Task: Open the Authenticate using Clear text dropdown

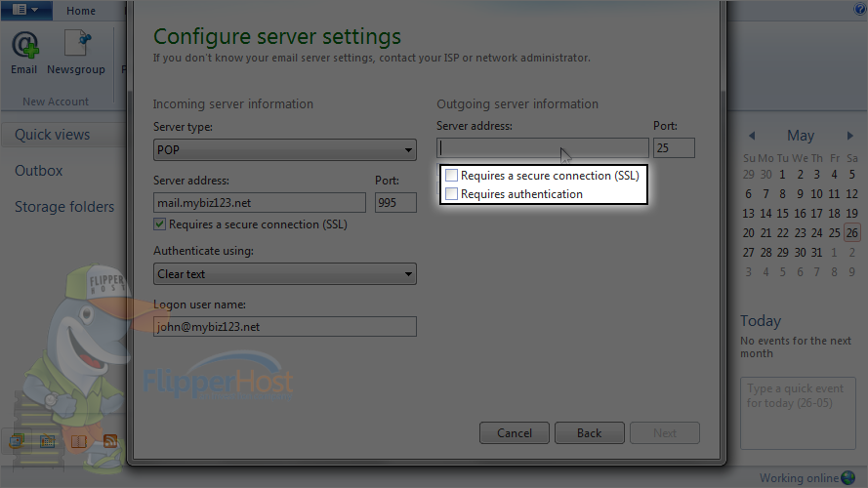Action: [x=284, y=274]
